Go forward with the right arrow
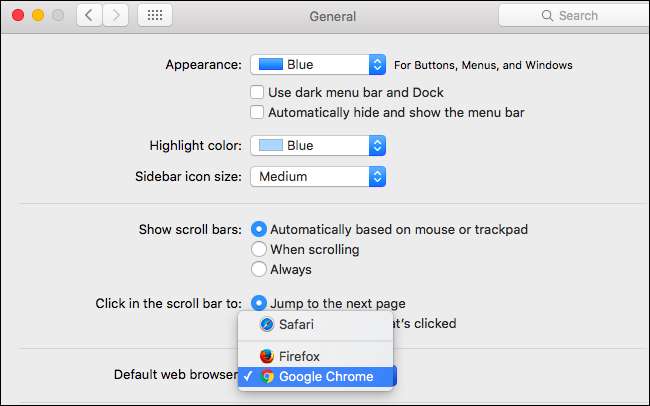The width and height of the screenshot is (650, 406). 116,16
